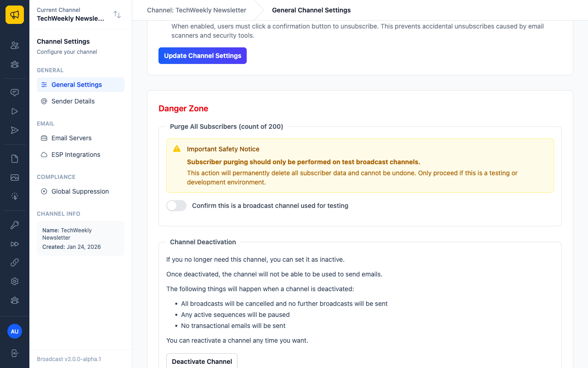Open the team group icon above the AU avatar
The width and height of the screenshot is (588, 368).
(x=15, y=300)
